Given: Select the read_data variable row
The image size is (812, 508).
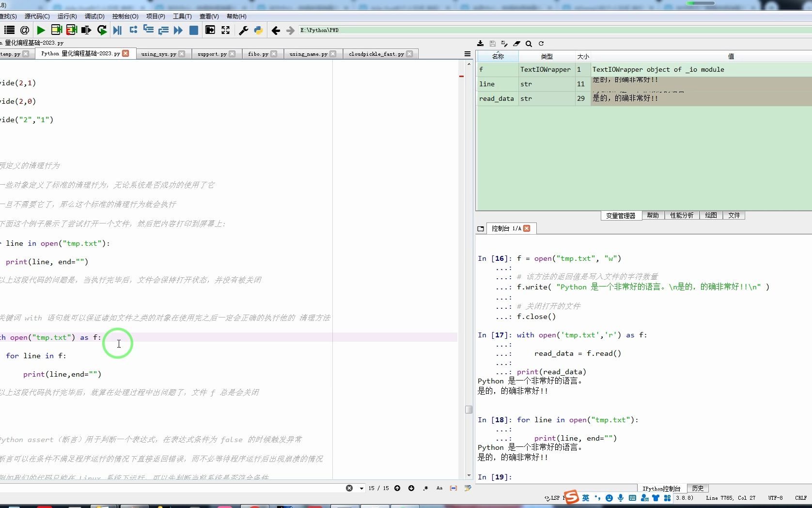Looking at the screenshot, I should click(x=644, y=98).
